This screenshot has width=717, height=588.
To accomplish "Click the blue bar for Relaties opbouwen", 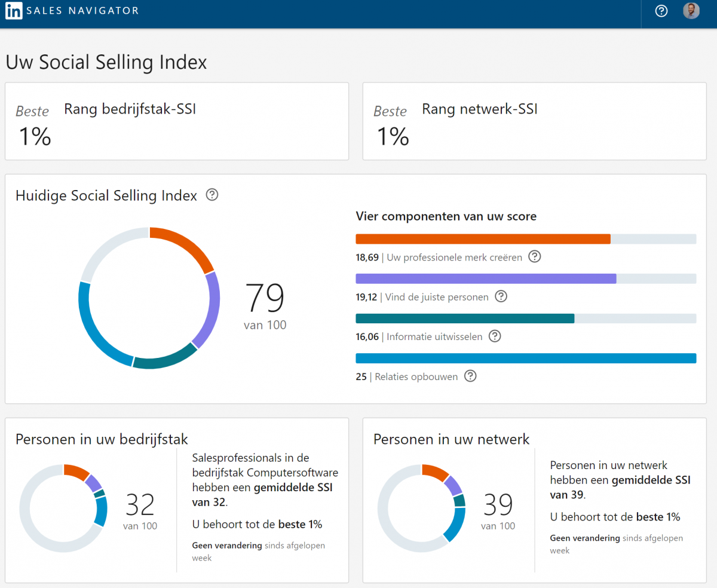I will pos(526,359).
